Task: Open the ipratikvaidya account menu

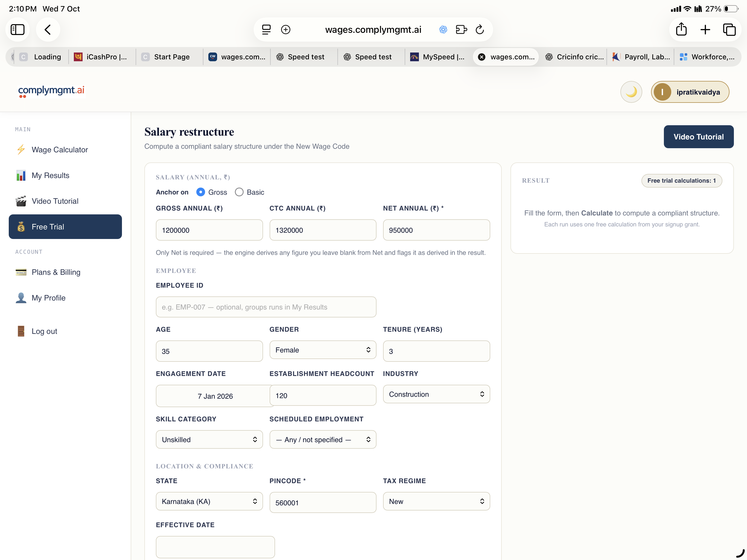Action: tap(690, 92)
